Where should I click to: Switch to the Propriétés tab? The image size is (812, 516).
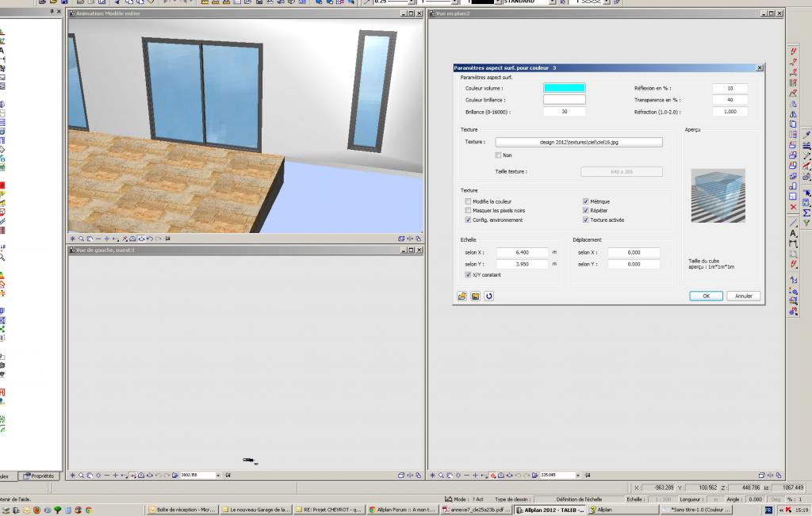(x=39, y=476)
